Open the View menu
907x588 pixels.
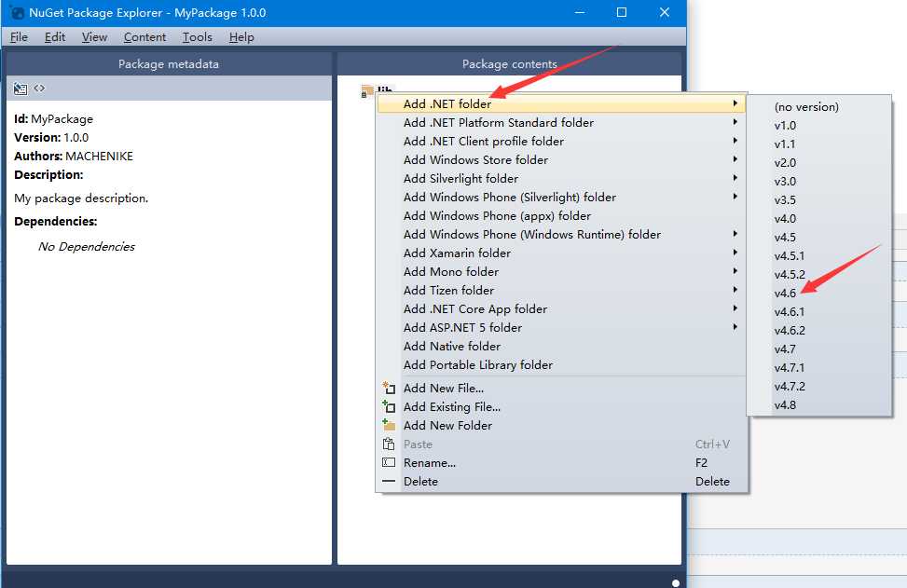point(94,37)
